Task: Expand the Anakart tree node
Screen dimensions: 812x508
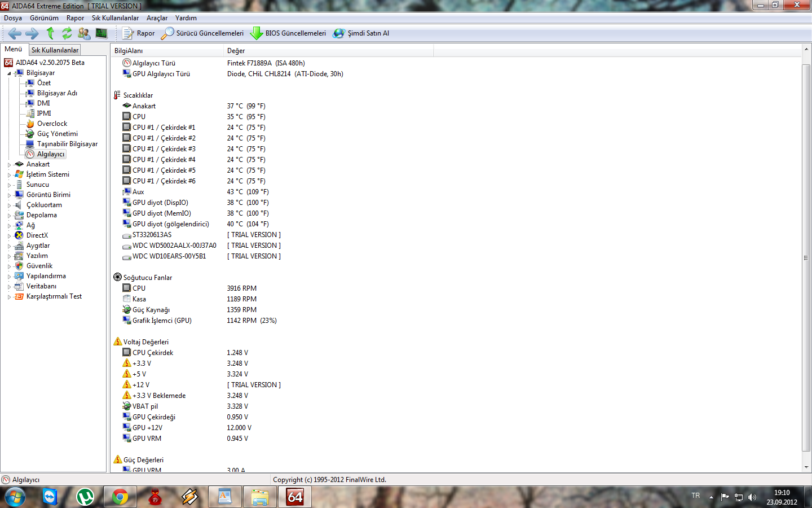Action: 9,165
